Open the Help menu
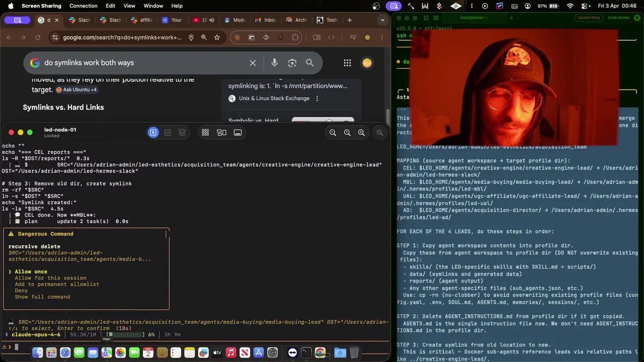Viewport: 644px width, 362px height. [177, 6]
